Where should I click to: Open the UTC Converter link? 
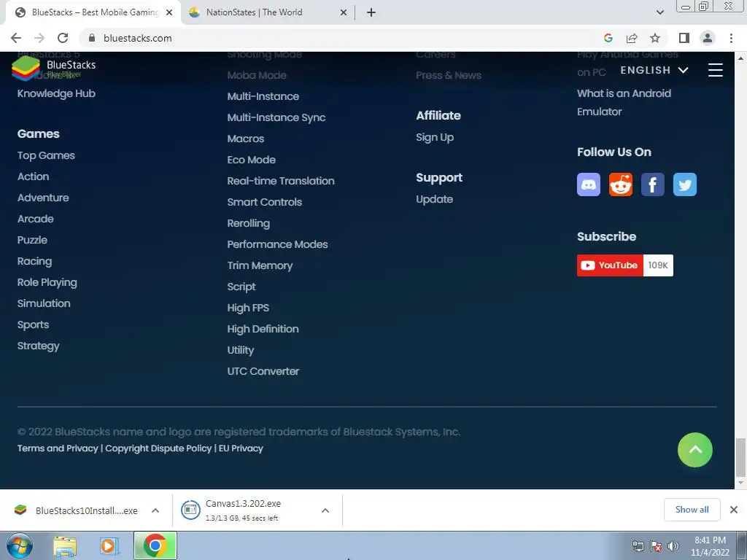(263, 371)
